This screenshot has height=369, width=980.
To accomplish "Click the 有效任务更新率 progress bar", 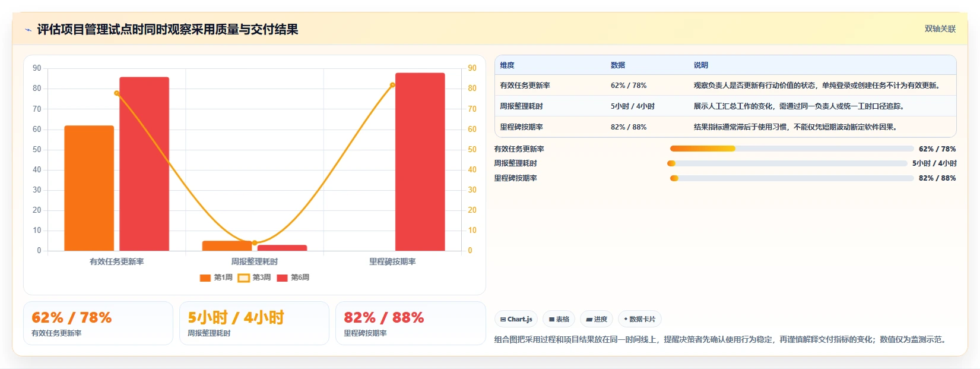I will pos(792,149).
